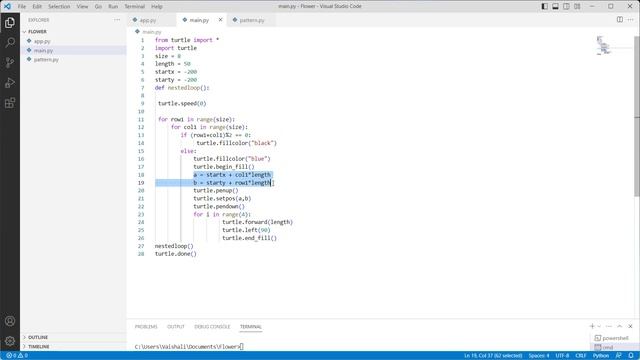640x360 pixels.
Task: Click the split editor right icon
Action: [620, 20]
